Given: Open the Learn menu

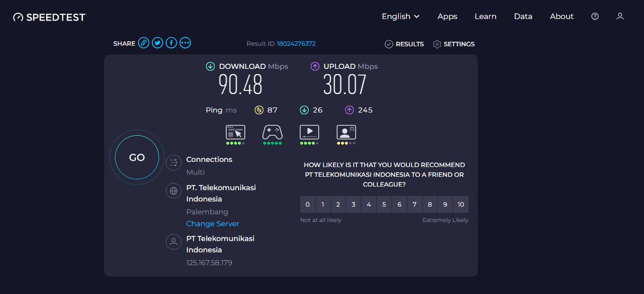Looking at the screenshot, I should coord(485,16).
